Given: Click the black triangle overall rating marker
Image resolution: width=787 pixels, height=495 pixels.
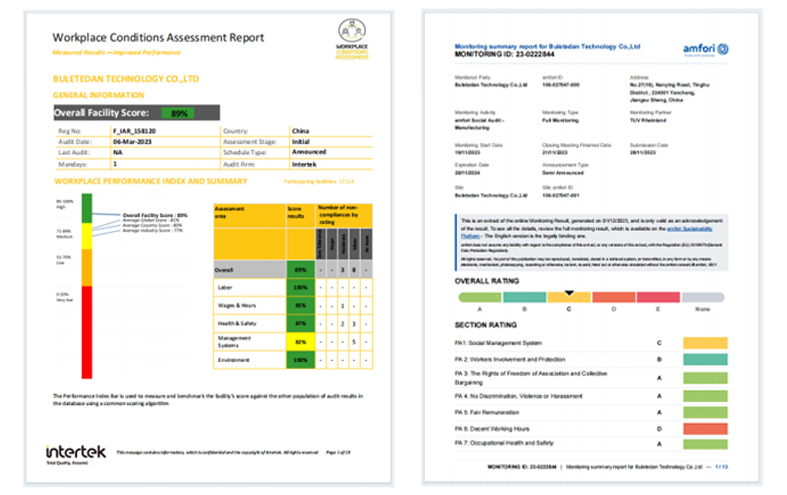Looking at the screenshot, I should (569, 293).
